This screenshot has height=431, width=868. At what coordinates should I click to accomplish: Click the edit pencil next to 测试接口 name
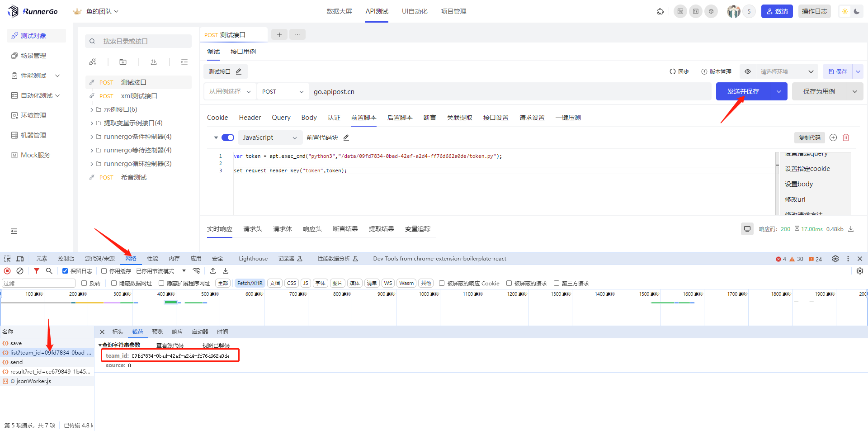(239, 71)
